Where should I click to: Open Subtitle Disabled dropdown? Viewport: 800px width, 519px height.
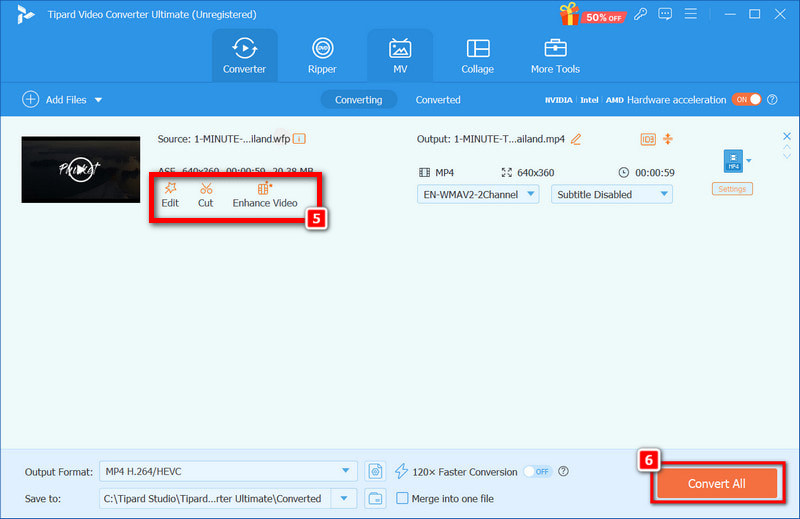click(612, 194)
